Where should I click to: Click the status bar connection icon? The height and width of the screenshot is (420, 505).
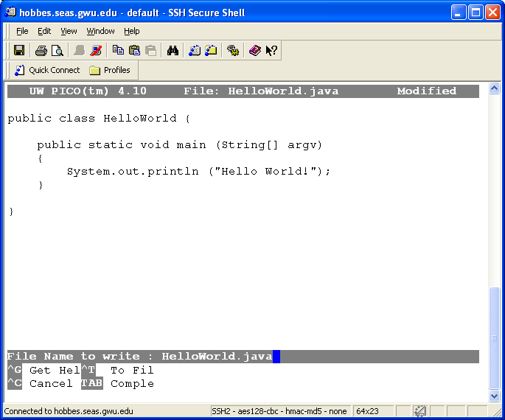pyautogui.click(x=420, y=411)
